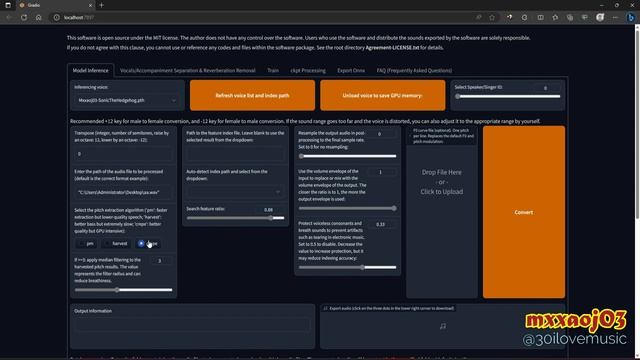640x360 pixels.
Task: Click the audio file path input field
Action: (123, 192)
